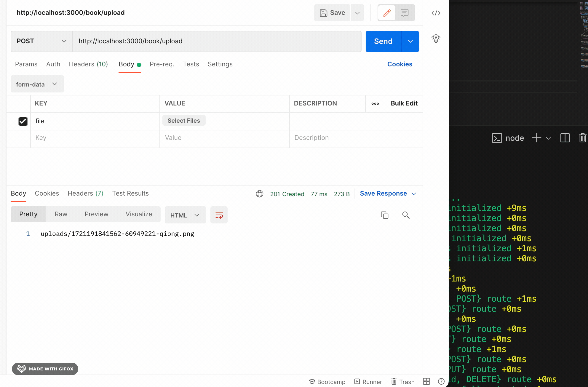The image size is (588, 387).
Task: Expand the Send button arrow options
Action: click(x=410, y=41)
